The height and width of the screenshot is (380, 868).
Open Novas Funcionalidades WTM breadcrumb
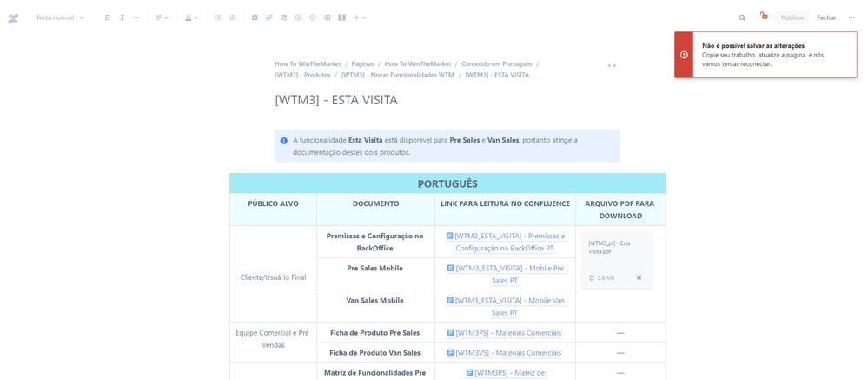(x=397, y=74)
